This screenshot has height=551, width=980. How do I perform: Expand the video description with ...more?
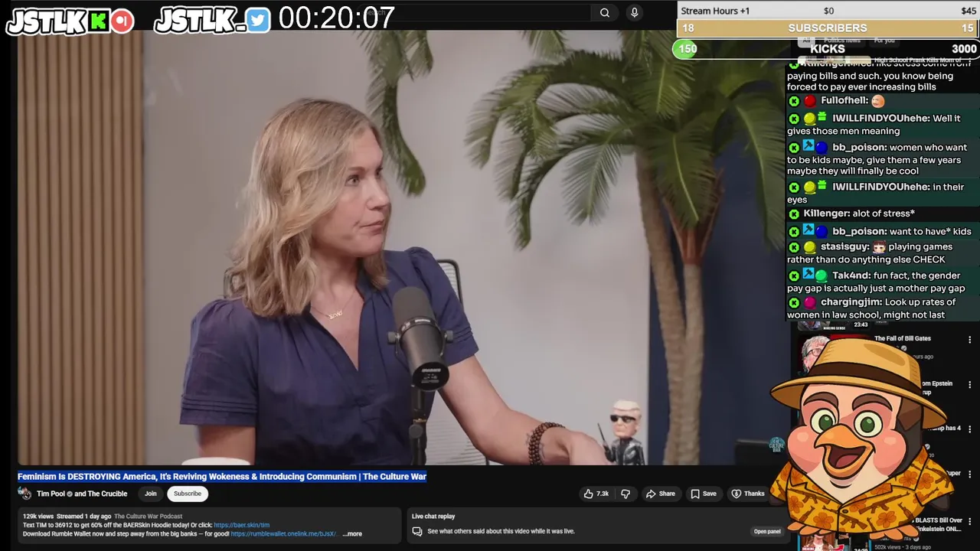[x=352, y=534]
